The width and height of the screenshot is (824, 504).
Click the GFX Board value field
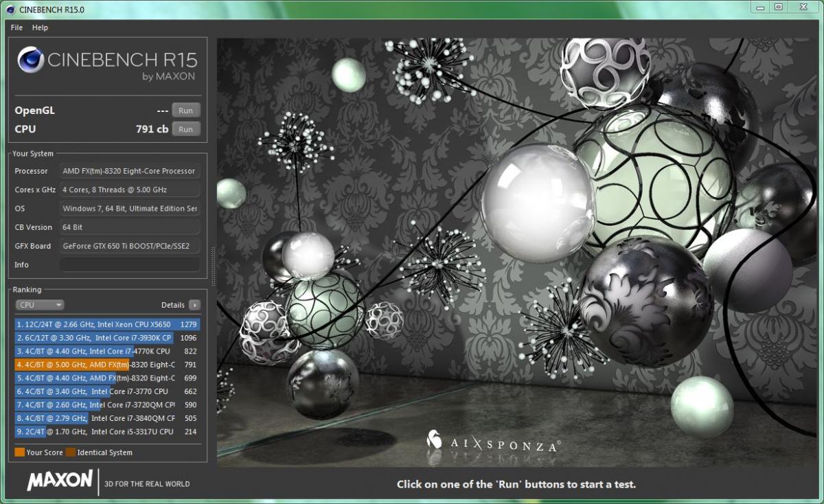129,246
